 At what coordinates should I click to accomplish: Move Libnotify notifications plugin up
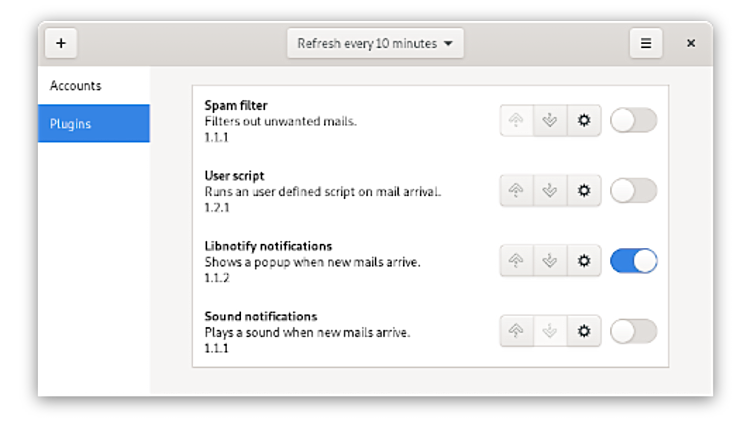pyautogui.click(x=517, y=261)
